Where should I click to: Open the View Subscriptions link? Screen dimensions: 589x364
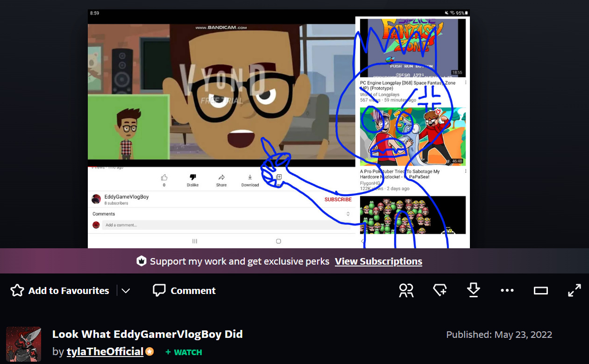tap(378, 261)
